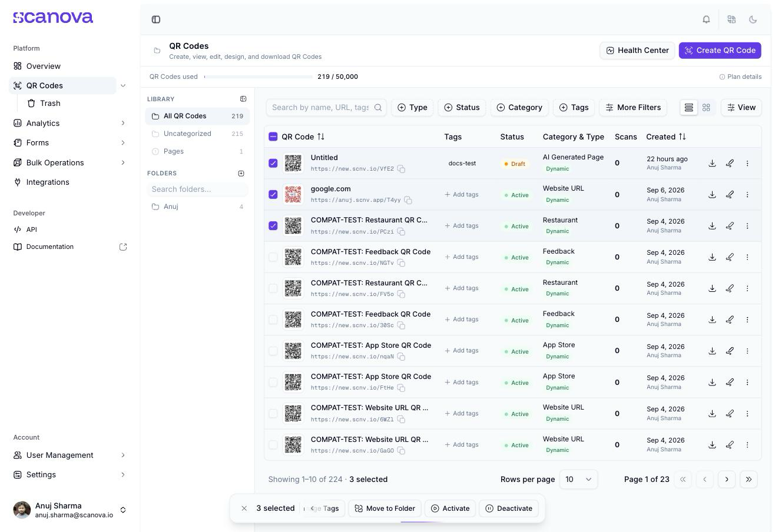Image resolution: width=775 pixels, height=532 pixels.
Task: Open the Rows per page dropdown
Action: (x=578, y=479)
